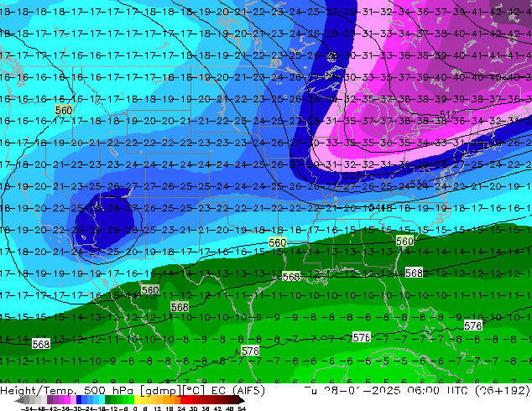Click the 568 label near the Louisiana coast

[291, 277]
